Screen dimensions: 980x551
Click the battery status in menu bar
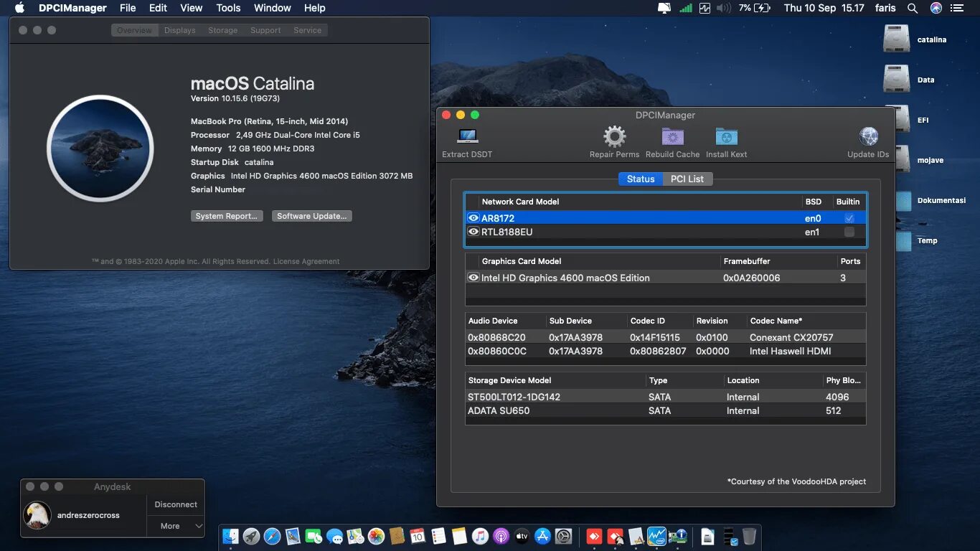(x=754, y=8)
